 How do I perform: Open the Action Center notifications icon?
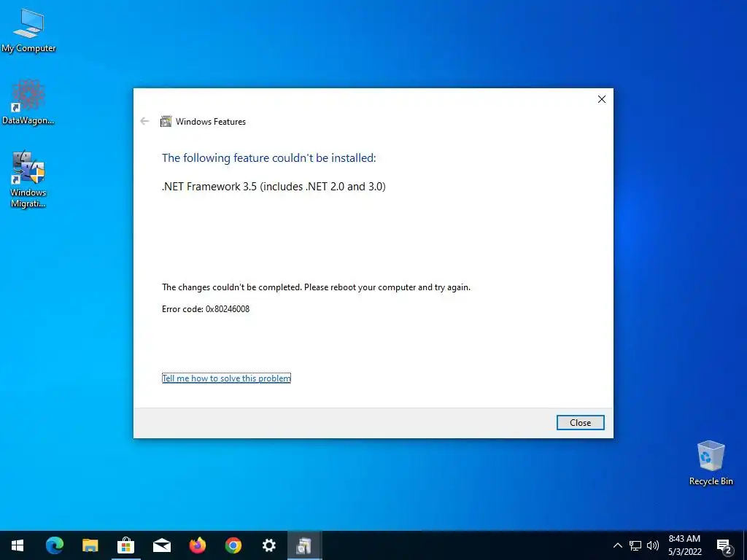(x=724, y=545)
